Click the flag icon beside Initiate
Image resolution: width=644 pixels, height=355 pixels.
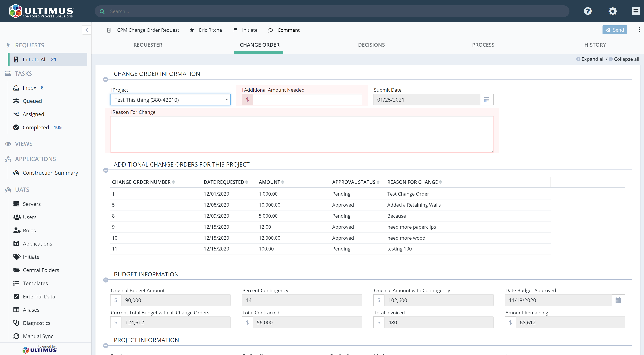coord(235,30)
